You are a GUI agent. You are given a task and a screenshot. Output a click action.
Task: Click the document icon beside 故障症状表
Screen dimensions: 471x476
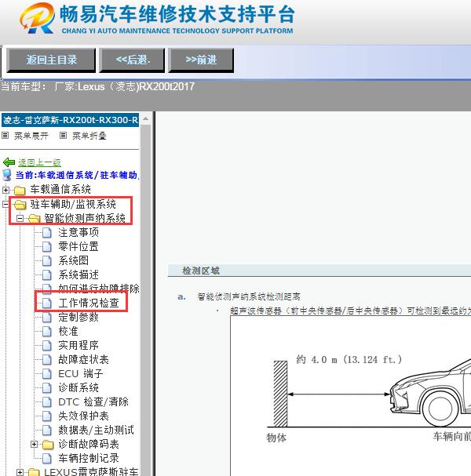(47, 360)
